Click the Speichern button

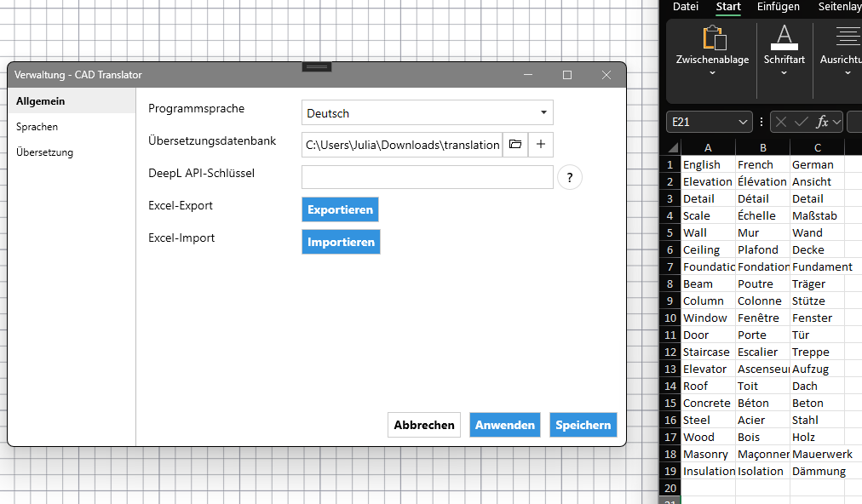click(583, 425)
